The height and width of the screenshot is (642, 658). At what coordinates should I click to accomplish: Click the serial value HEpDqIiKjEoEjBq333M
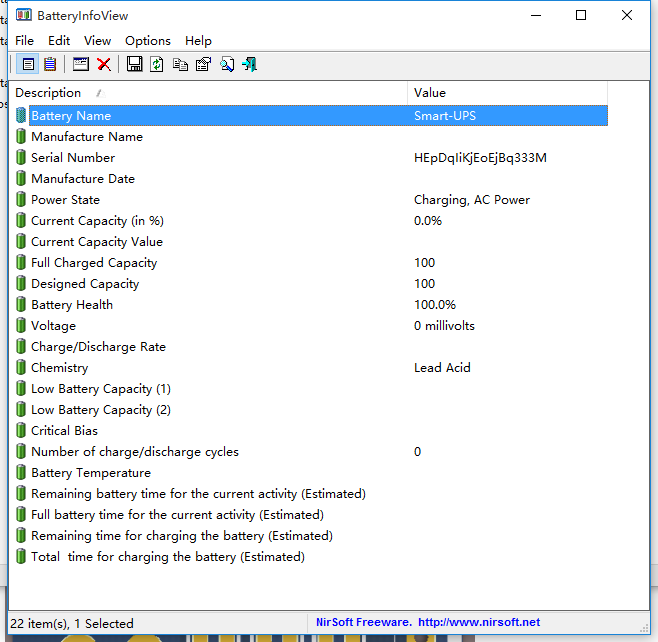(480, 158)
